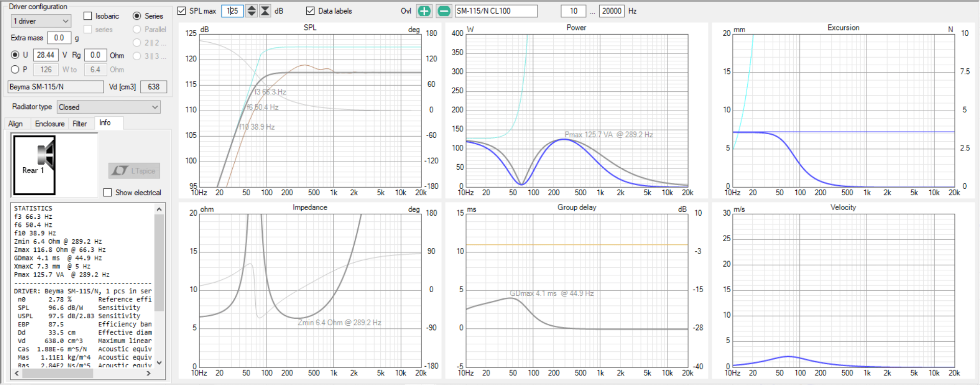The width and height of the screenshot is (980, 385).
Task: Choose the 3∥3 wiring radio option
Action: (137, 56)
